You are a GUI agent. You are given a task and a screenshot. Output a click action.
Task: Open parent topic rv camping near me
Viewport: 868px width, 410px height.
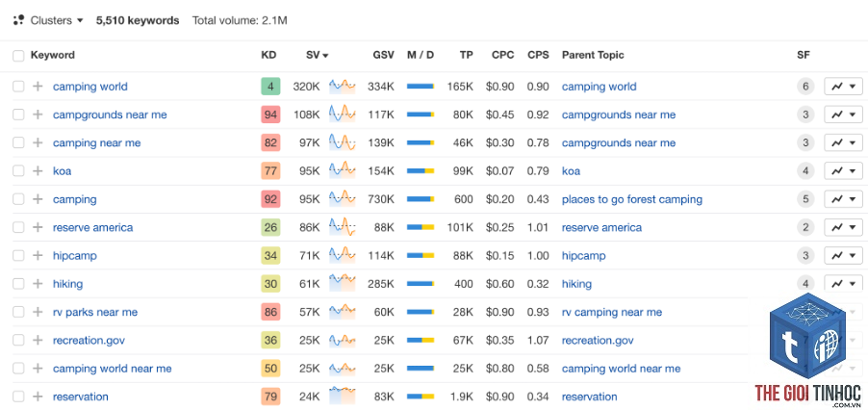point(612,312)
